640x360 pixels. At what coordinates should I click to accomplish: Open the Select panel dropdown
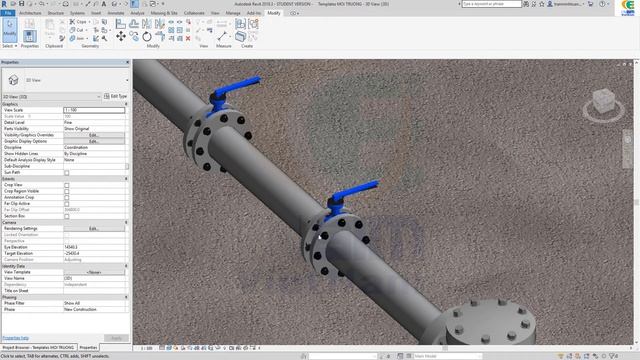point(10,46)
